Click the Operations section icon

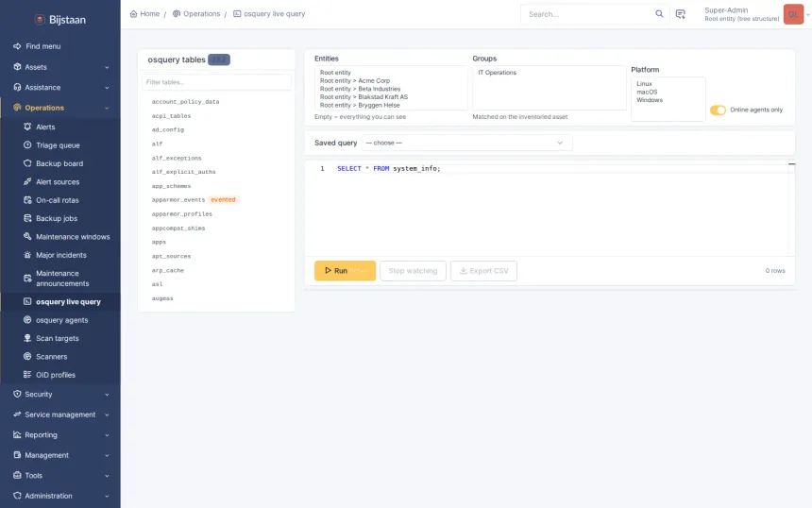pyautogui.click(x=17, y=108)
